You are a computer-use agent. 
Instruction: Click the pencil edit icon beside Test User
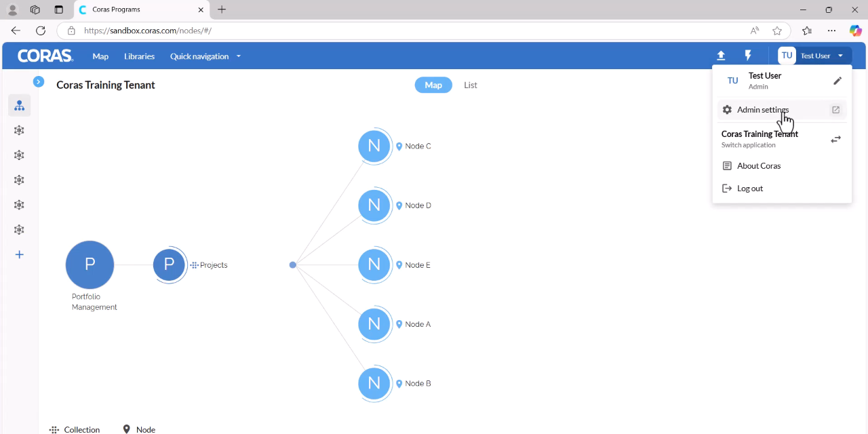point(837,81)
